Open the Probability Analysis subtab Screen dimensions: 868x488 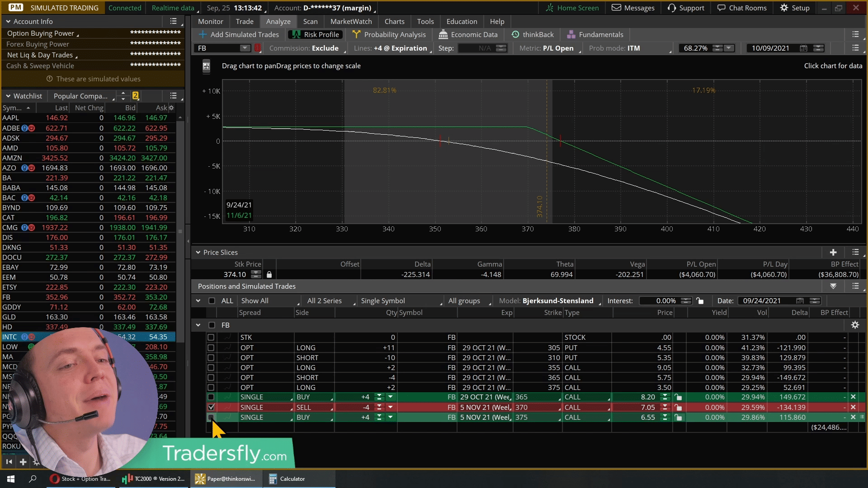[x=389, y=34]
